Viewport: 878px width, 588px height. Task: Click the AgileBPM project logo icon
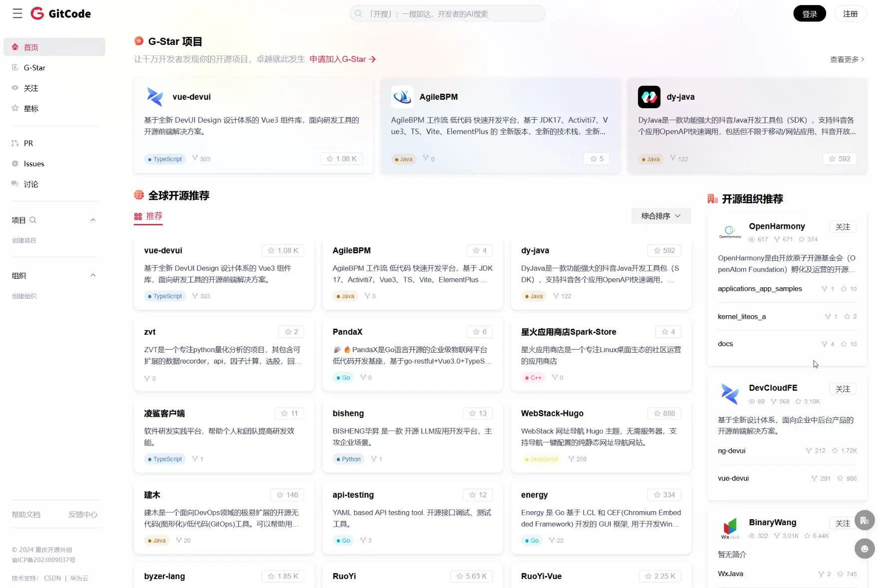click(402, 97)
